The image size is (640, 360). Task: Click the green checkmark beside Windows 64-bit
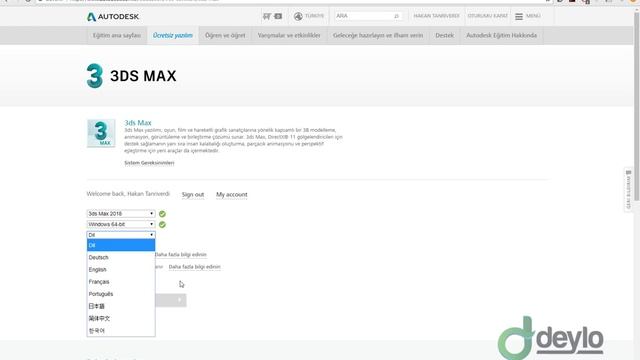(162, 224)
